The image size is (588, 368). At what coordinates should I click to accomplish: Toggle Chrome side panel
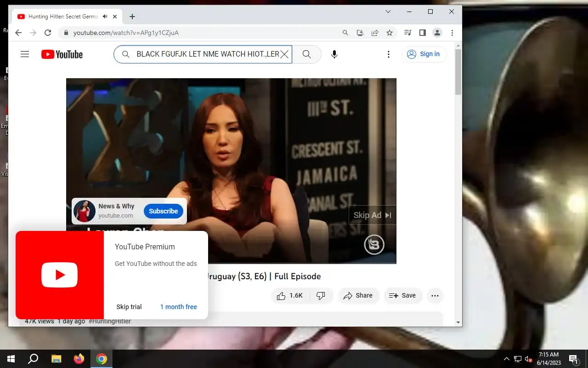click(x=423, y=33)
